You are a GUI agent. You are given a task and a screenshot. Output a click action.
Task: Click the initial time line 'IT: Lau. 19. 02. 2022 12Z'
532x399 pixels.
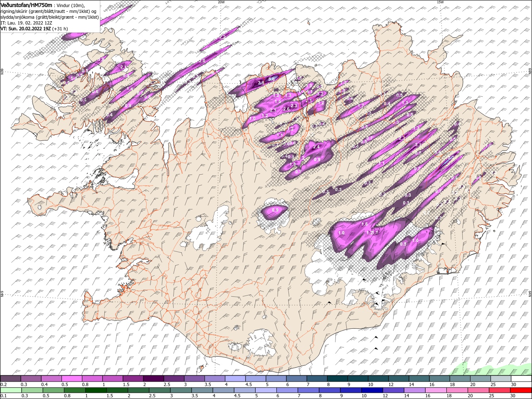point(25,23)
